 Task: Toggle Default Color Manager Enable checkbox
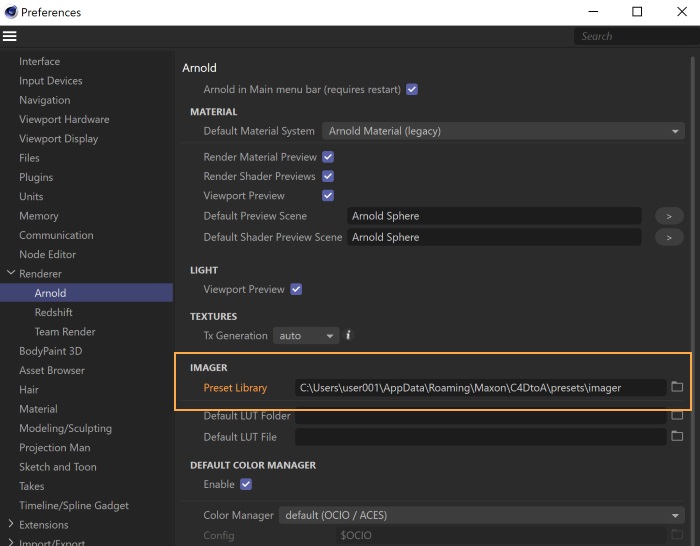pos(246,484)
